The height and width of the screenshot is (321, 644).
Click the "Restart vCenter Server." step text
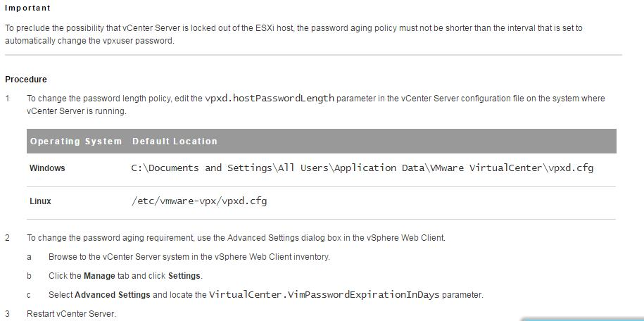coord(71,313)
